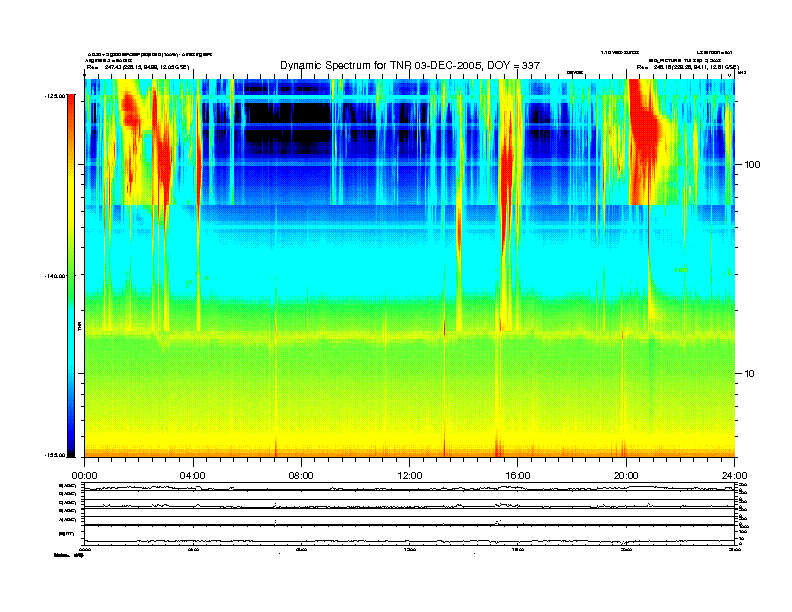Click the vertical rainbow color scale bar
This screenshot has width=792, height=612.
pos(71,275)
